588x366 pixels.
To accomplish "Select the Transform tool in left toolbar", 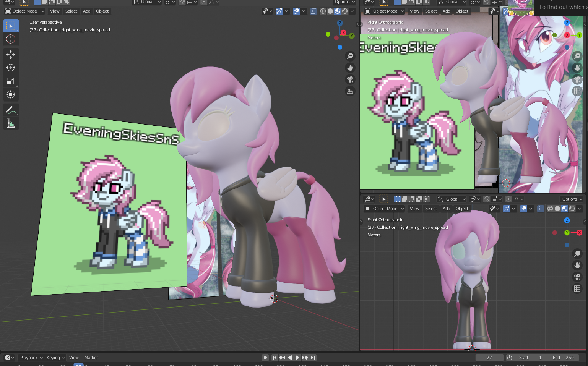I will point(11,94).
